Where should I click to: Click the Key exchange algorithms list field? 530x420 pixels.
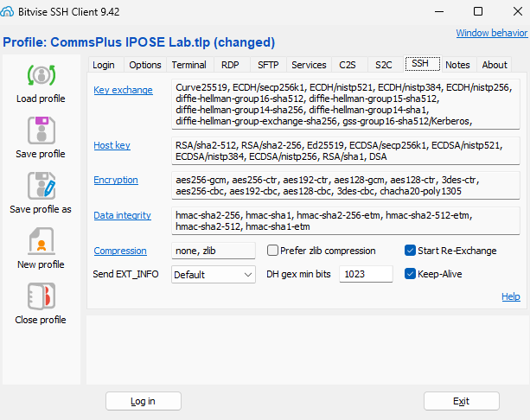pos(346,104)
